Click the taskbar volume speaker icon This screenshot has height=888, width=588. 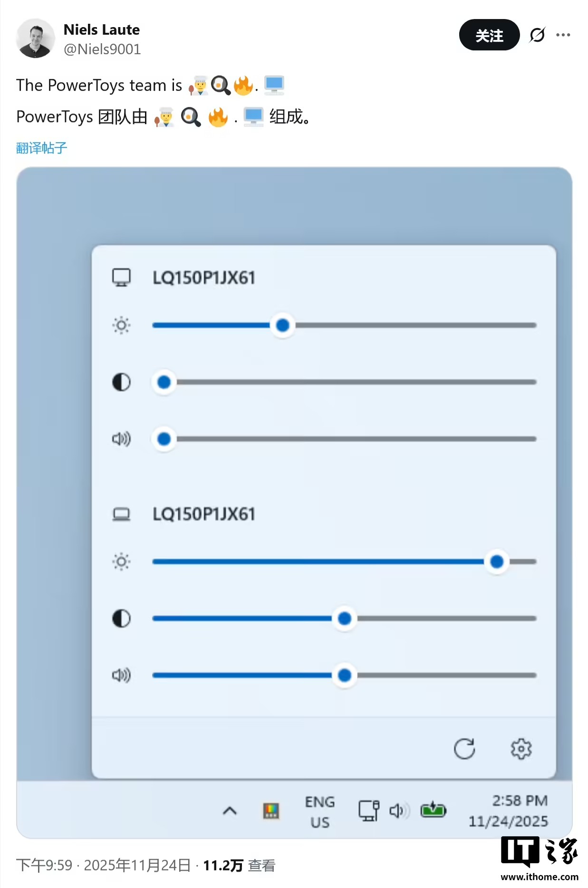click(x=398, y=811)
